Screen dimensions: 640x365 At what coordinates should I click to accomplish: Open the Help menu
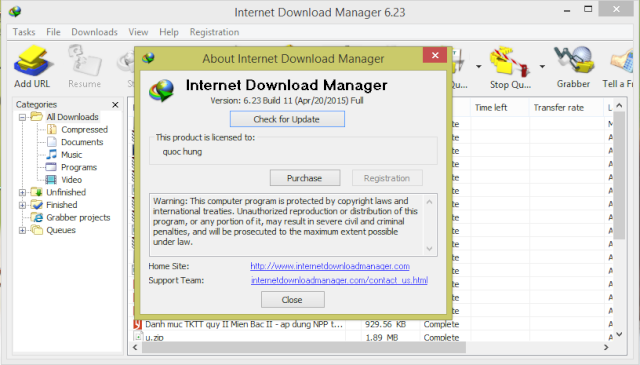click(x=169, y=32)
